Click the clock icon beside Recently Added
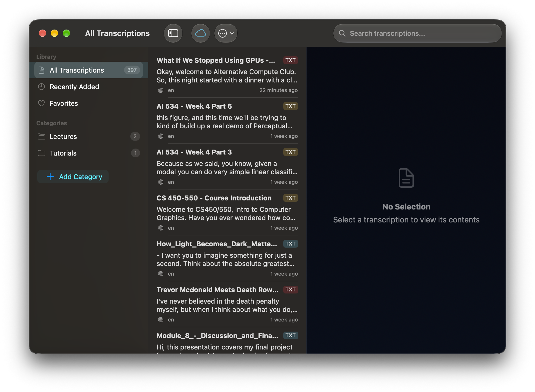 (x=41, y=87)
